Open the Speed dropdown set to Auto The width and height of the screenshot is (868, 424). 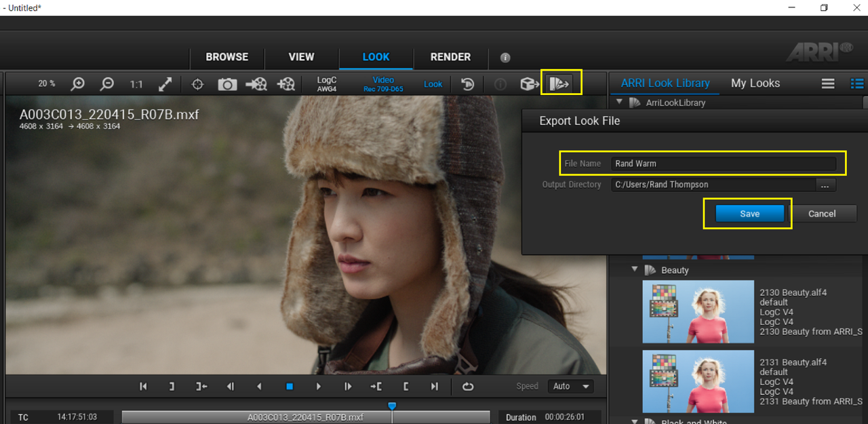point(570,386)
